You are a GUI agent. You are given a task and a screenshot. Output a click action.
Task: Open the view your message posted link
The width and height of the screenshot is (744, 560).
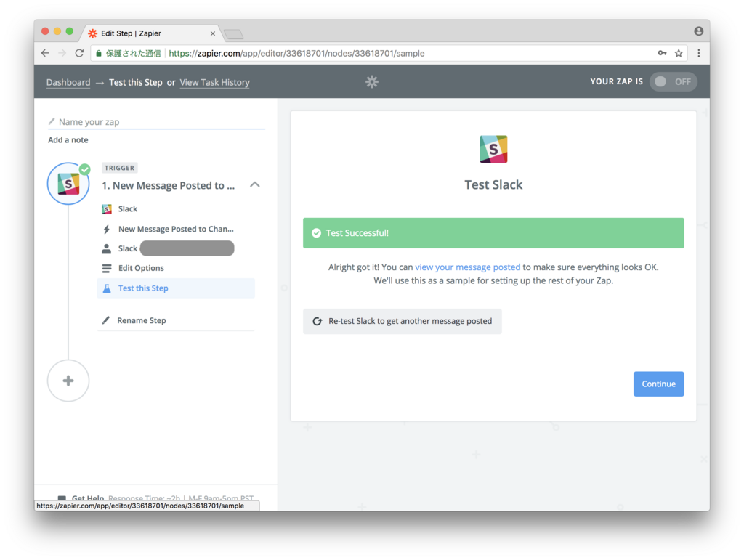click(467, 267)
